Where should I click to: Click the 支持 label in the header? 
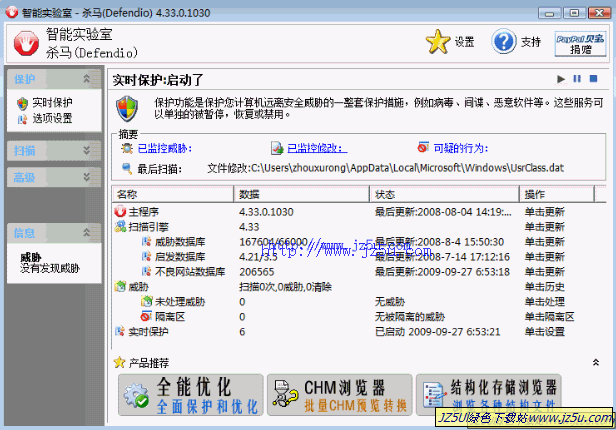tap(531, 42)
